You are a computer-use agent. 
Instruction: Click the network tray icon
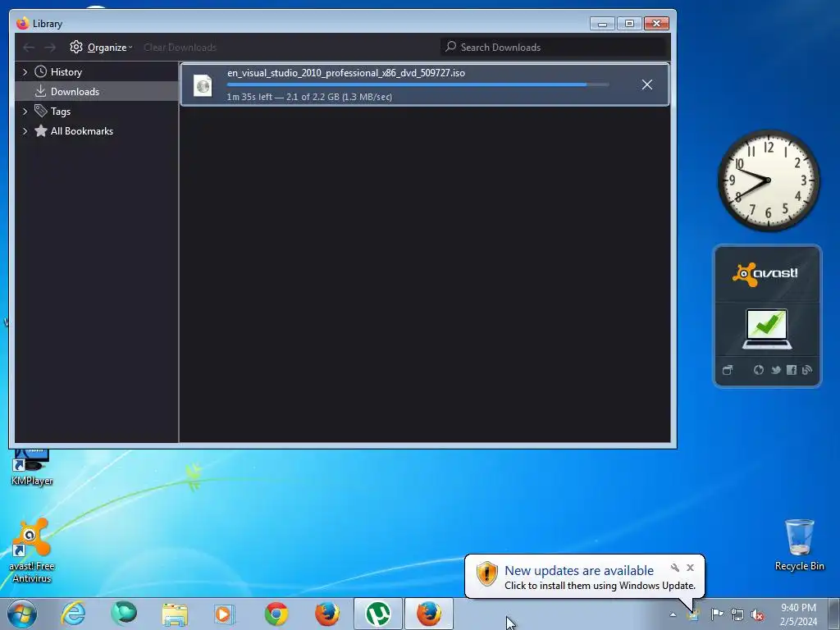[x=737, y=614]
